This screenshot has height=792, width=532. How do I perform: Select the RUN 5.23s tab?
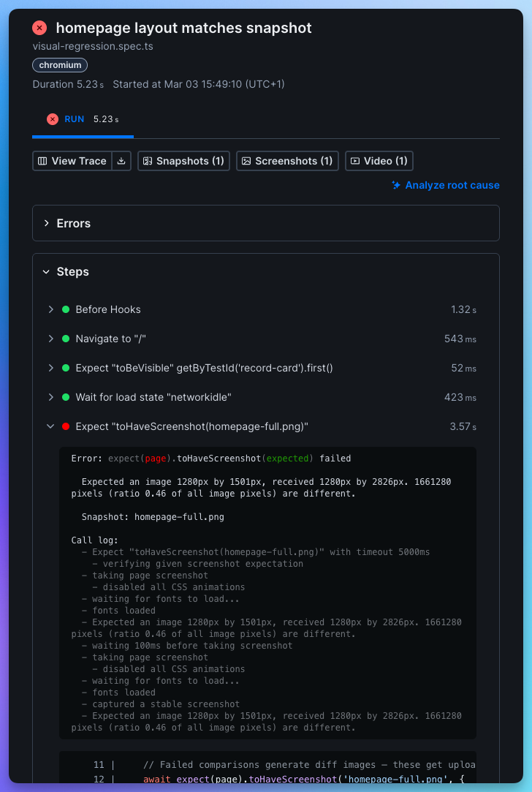[83, 119]
